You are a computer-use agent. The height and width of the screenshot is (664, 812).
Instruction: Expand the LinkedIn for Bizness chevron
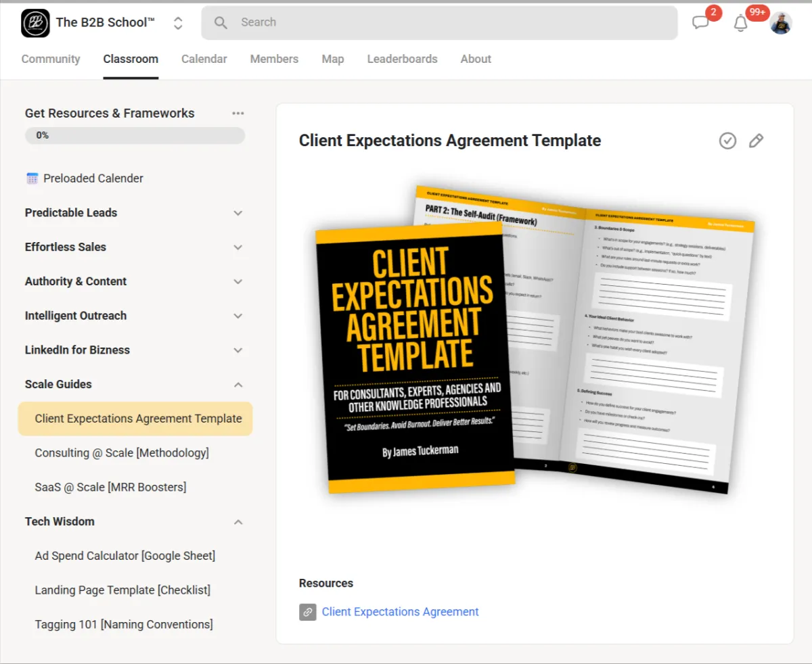tap(238, 350)
